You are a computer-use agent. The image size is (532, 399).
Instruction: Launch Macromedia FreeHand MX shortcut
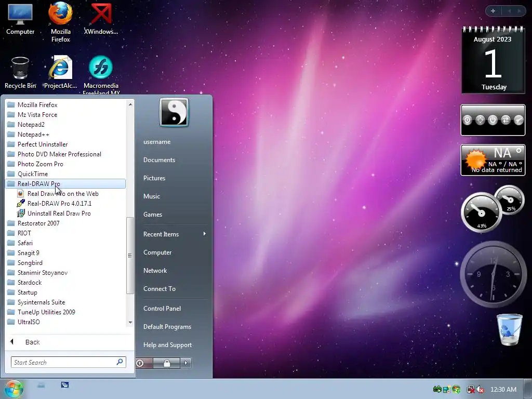[x=101, y=75]
